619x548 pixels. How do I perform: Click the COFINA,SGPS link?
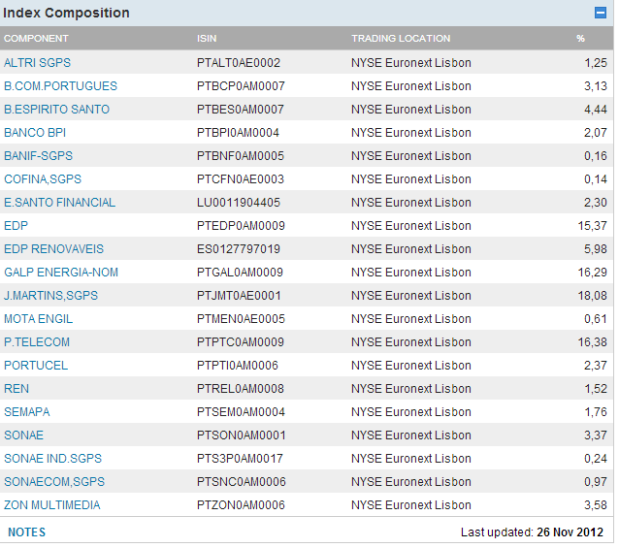[42, 179]
